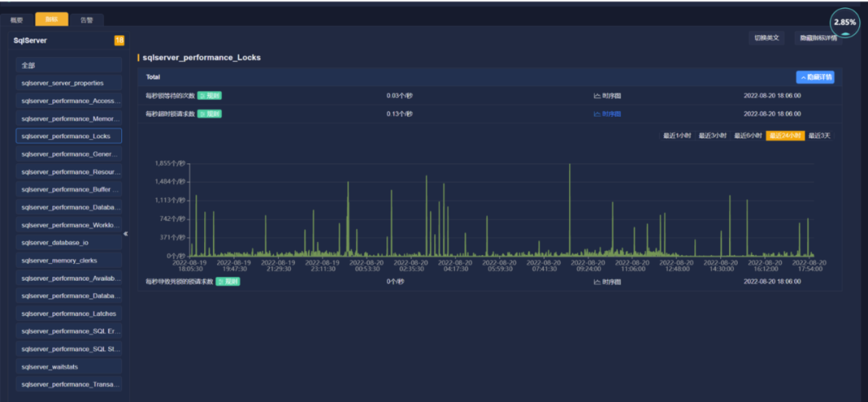Screen dimensions: 868x402
Task: Click the 742个/秒 axis label
Action: (173, 219)
